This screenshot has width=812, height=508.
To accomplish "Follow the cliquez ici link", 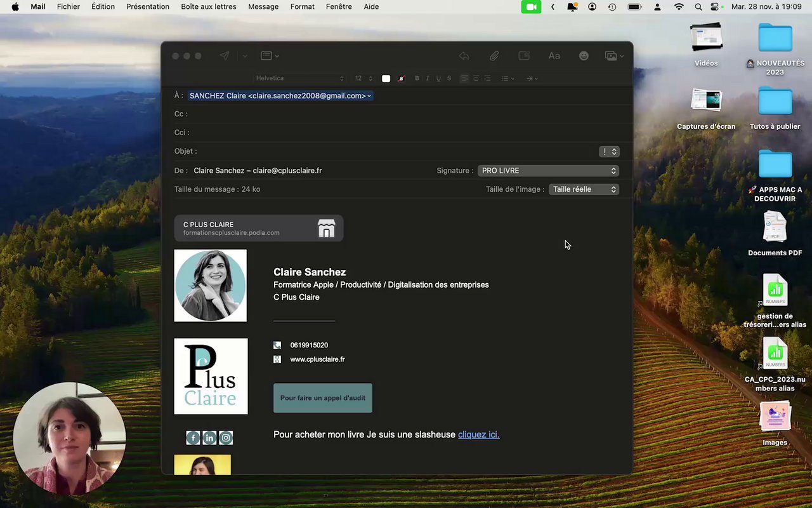I will (479, 435).
